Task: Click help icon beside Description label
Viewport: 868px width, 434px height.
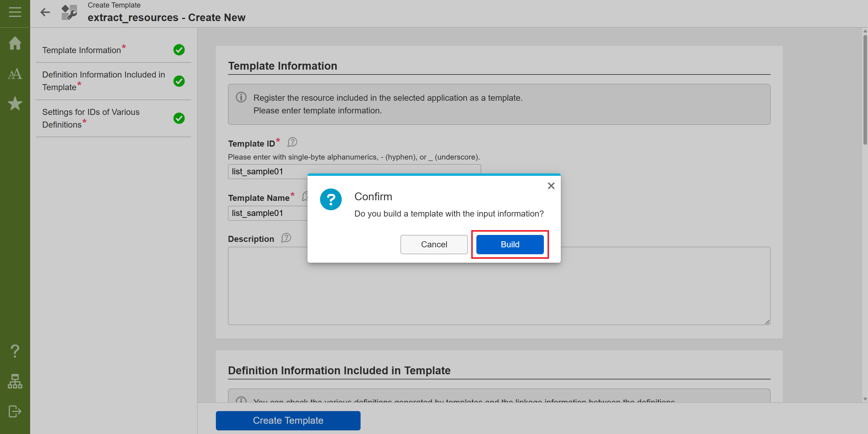Action: click(x=286, y=238)
